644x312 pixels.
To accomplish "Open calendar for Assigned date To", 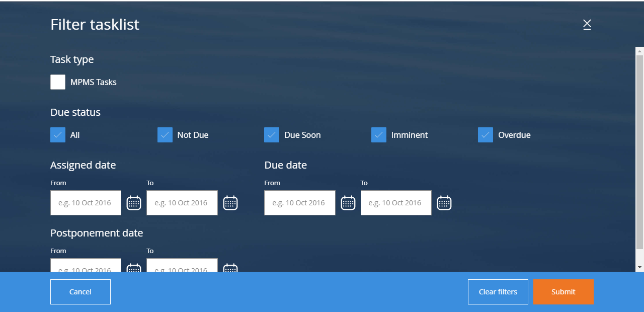I will [x=230, y=203].
